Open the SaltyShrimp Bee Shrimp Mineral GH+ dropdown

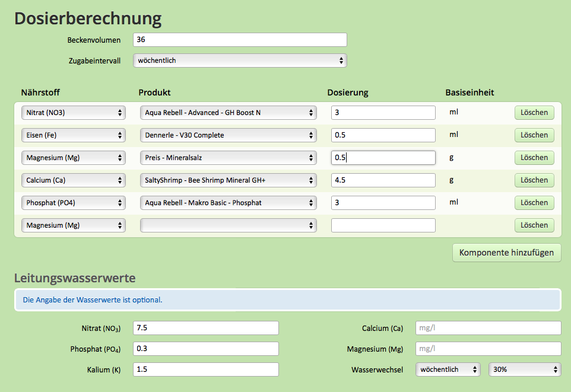point(229,180)
